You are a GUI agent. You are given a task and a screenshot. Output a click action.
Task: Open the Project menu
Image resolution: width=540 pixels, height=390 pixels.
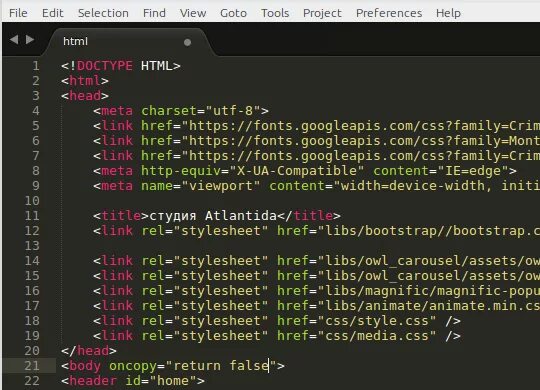(322, 13)
